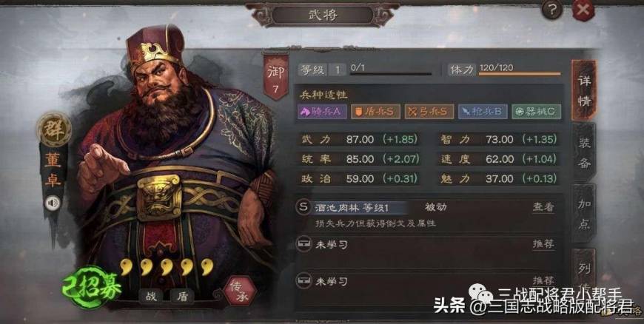Tap the green 已招募 recruited stamp

pos(93,286)
